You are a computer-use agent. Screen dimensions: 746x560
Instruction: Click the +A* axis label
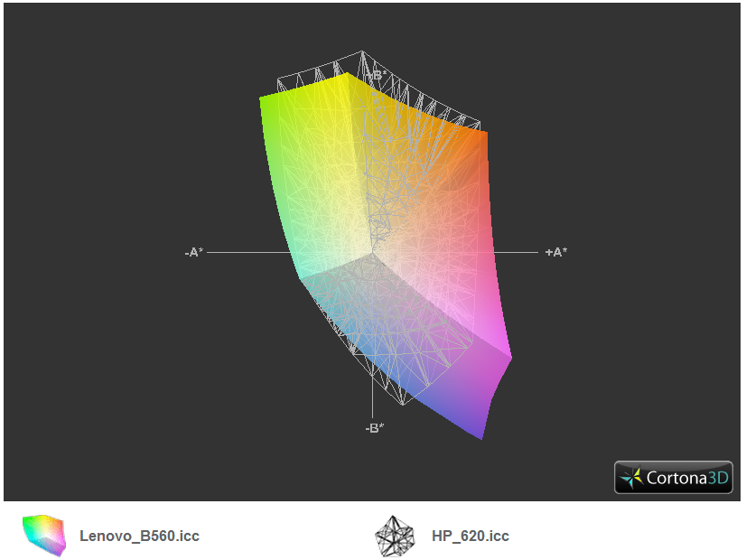pos(556,252)
